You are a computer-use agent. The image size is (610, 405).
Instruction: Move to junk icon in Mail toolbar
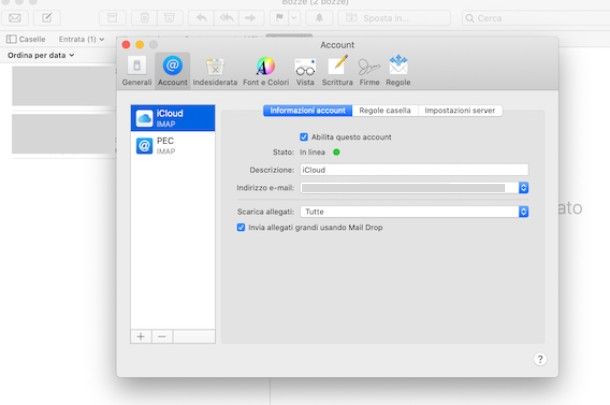pos(169,18)
